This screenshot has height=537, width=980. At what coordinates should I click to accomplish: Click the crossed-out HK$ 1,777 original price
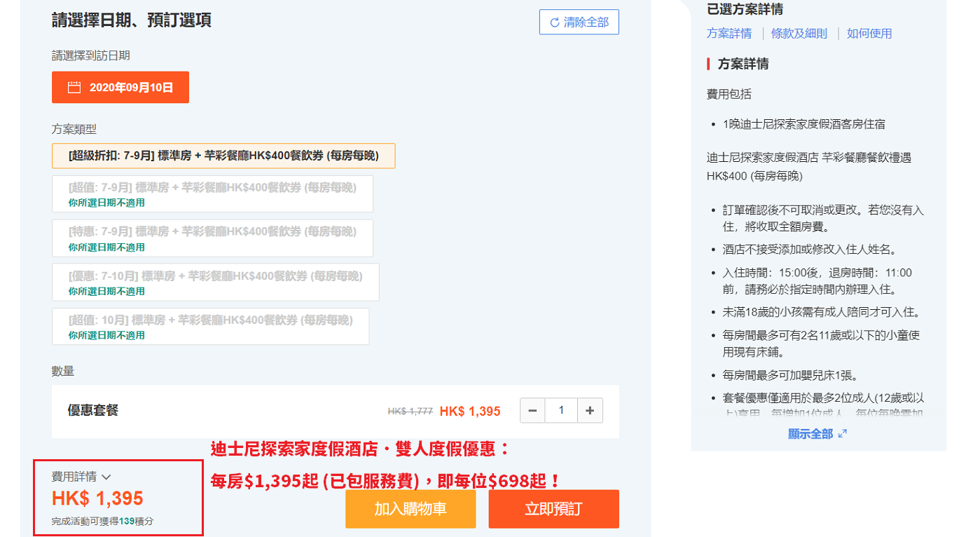(410, 412)
